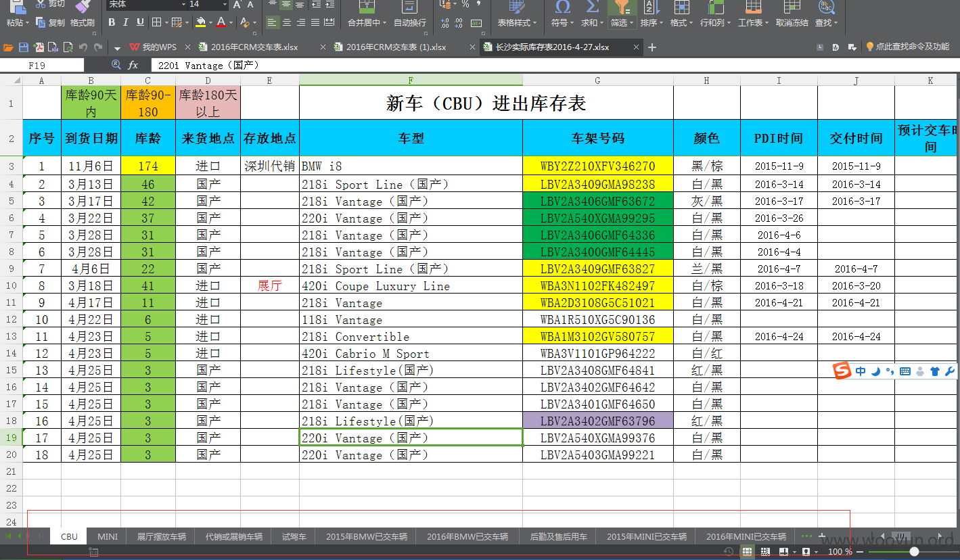The width and height of the screenshot is (960, 560).
Task: Apply red font color A
Action: point(221,22)
